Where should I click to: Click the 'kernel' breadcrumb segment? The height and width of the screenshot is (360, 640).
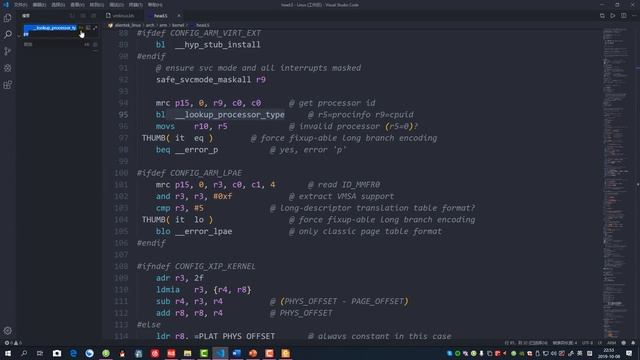(x=178, y=25)
